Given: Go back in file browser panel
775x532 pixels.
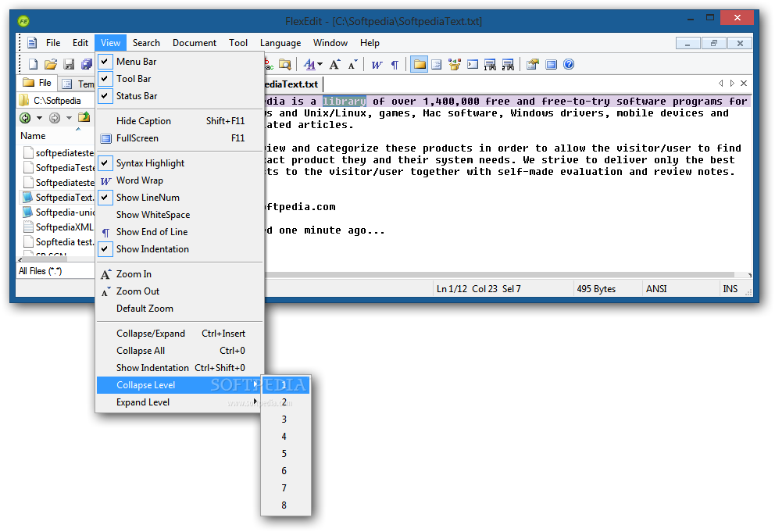Looking at the screenshot, I should coord(25,118).
